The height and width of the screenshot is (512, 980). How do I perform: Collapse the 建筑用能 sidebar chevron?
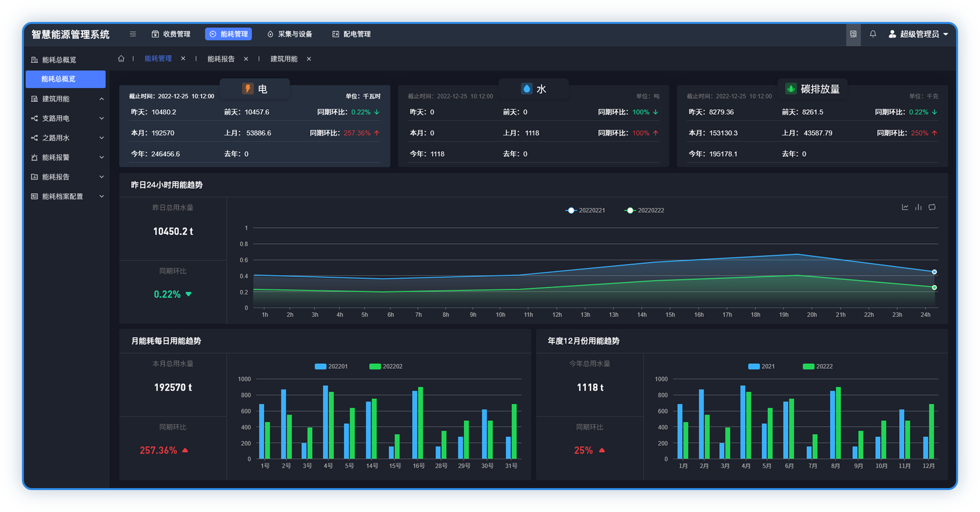pyautogui.click(x=101, y=99)
